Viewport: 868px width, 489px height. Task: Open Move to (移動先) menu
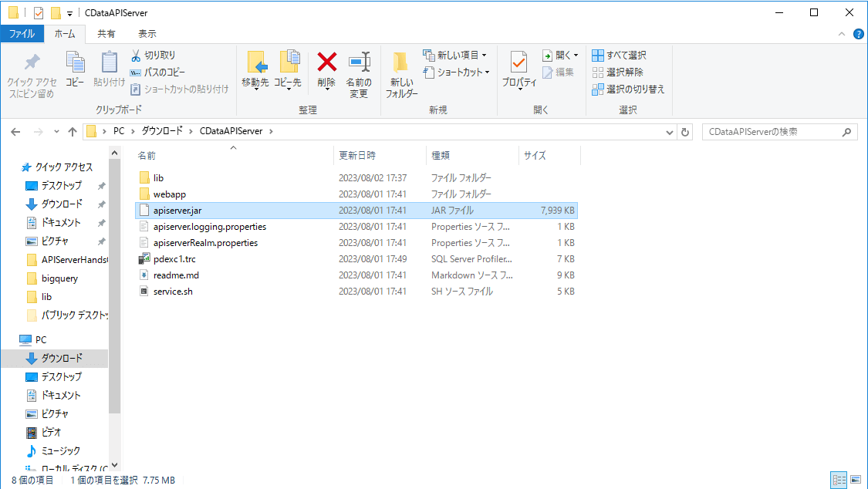click(255, 70)
